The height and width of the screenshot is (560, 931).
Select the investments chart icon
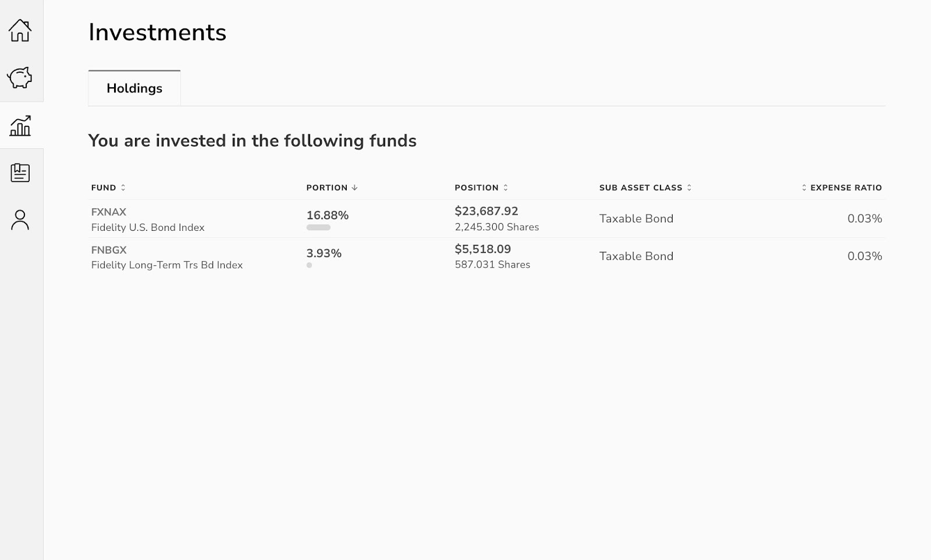coord(20,126)
